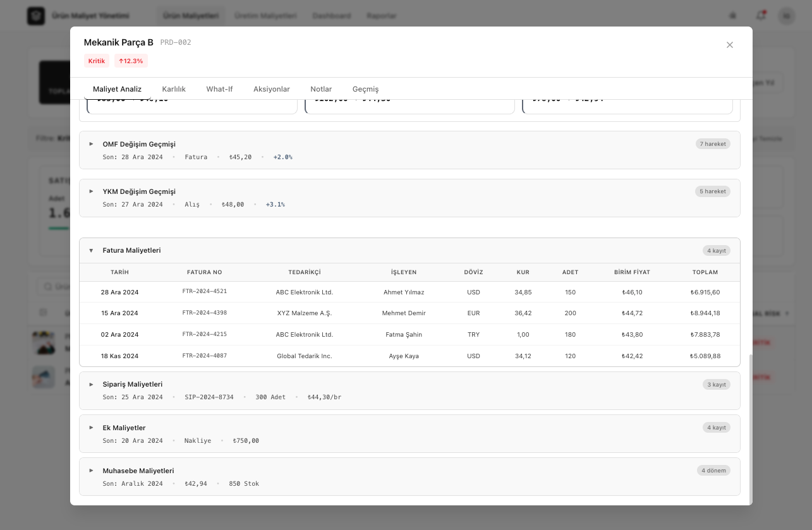The width and height of the screenshot is (812, 530).
Task: Open the Notlar tab
Action: tap(321, 89)
